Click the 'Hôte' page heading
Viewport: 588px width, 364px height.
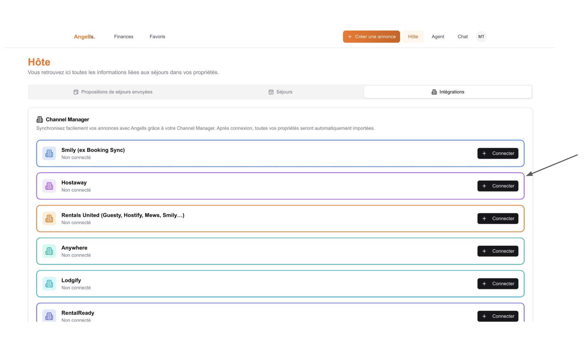tap(39, 62)
